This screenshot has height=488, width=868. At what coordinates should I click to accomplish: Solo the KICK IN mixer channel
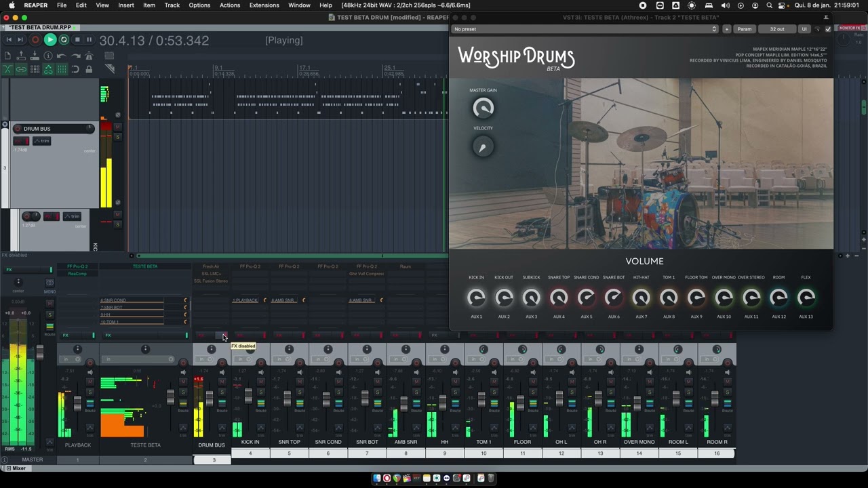[x=260, y=392]
